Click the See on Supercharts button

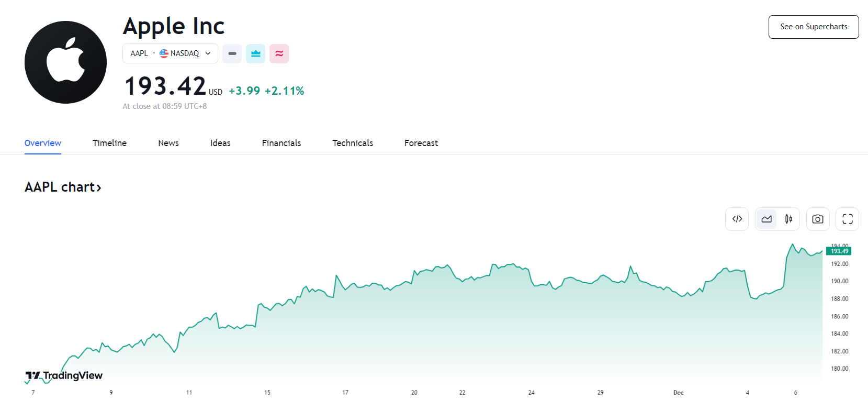814,27
